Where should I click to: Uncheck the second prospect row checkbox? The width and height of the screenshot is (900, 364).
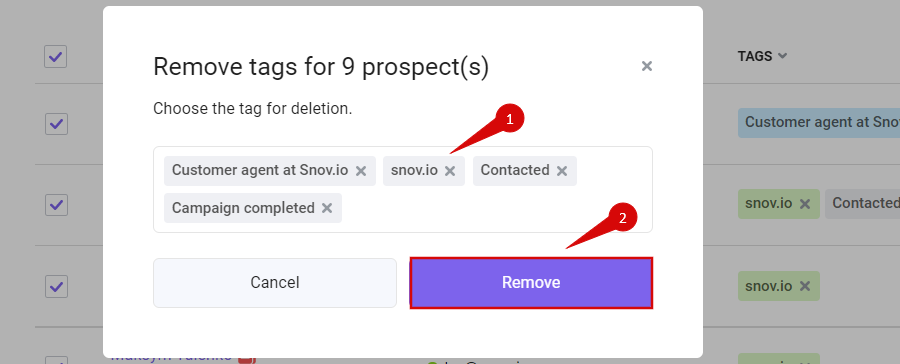point(56,204)
